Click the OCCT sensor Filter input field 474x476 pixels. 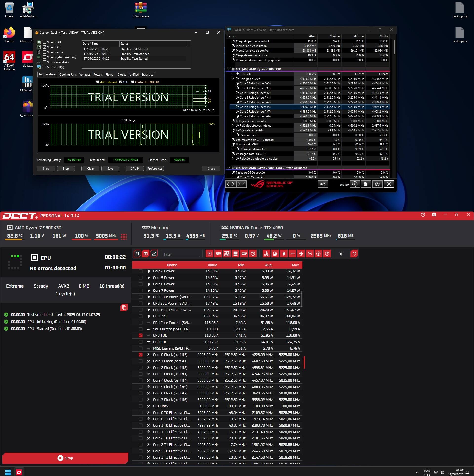click(x=181, y=254)
